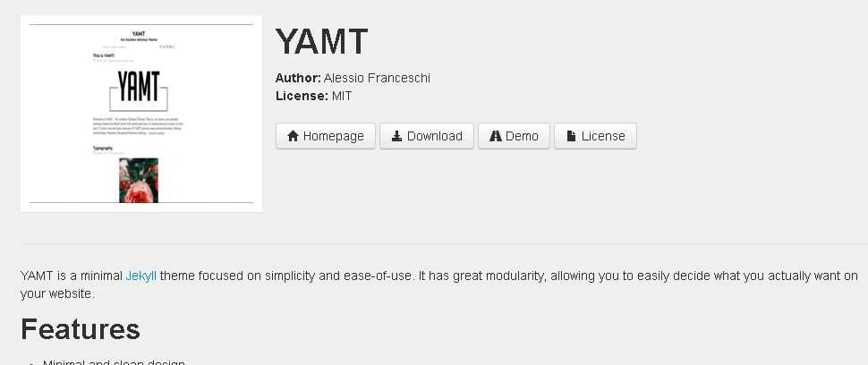Open the YAMT theme screenshot thumbnail
Viewport: 868px width, 365px height.
[x=141, y=114]
